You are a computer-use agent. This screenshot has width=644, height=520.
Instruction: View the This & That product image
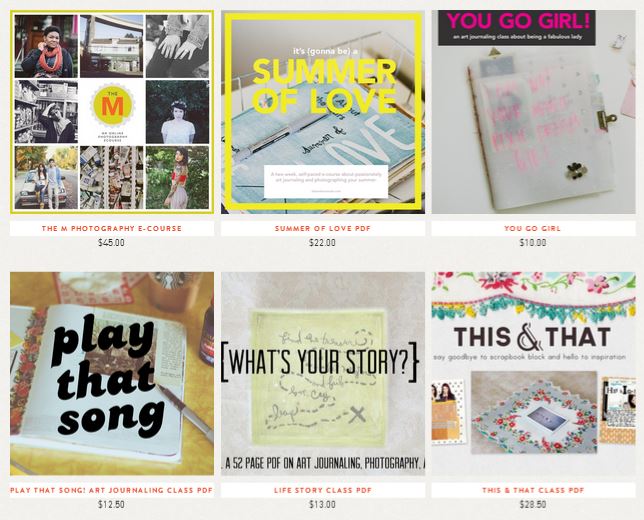click(x=534, y=373)
